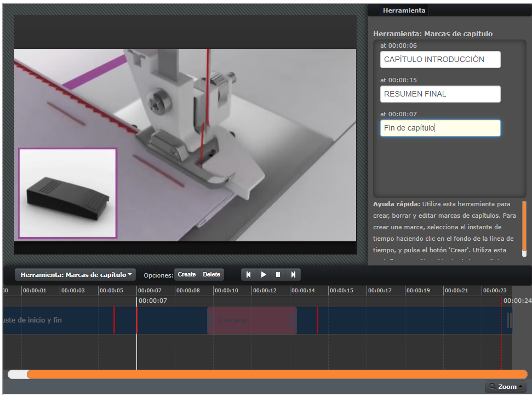Jump to the start with the skip-back button
The height and width of the screenshot is (396, 532).
click(249, 274)
